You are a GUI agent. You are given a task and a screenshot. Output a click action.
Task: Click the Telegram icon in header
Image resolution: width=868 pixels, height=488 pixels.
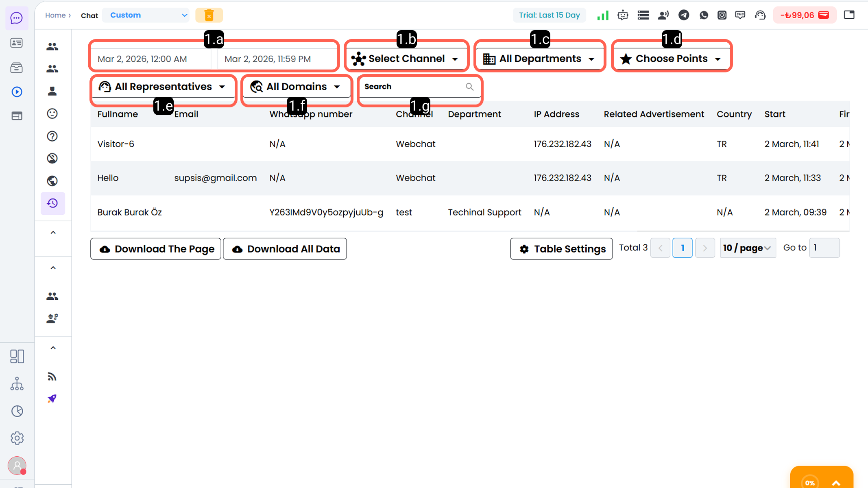tap(684, 15)
